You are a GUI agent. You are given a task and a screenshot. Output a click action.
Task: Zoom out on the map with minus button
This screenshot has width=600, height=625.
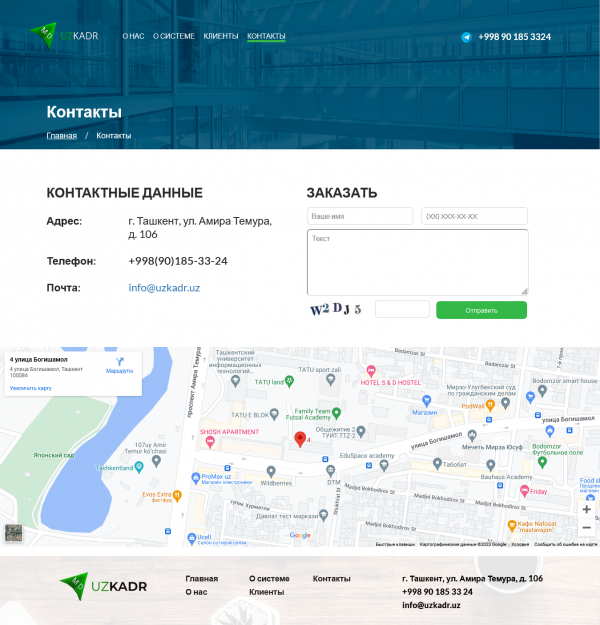(586, 528)
